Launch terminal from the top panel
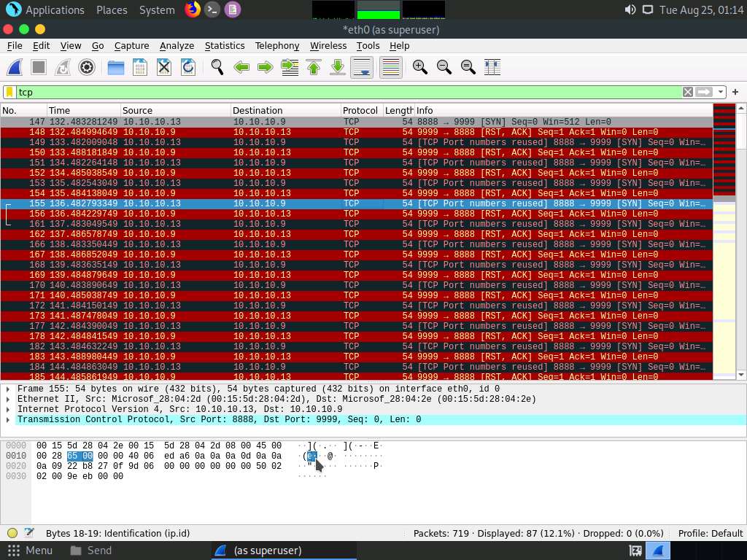Image resolution: width=747 pixels, height=560 pixels. 212,9
